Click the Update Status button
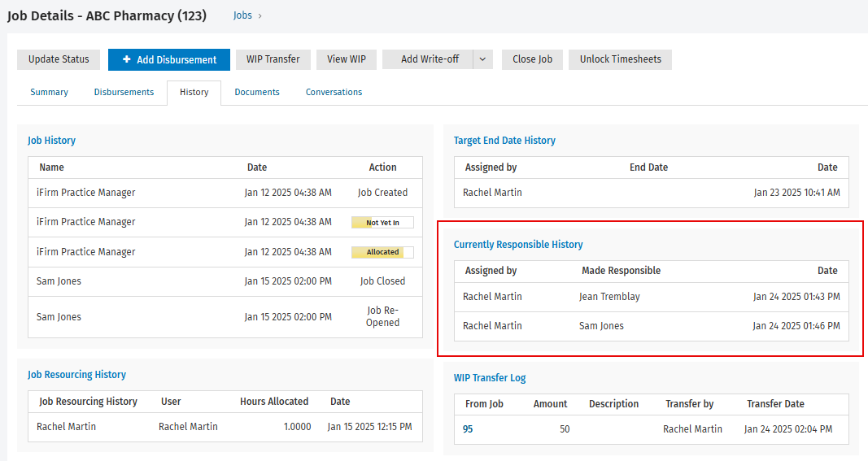Viewport: 868px width, 461px height. pos(59,59)
